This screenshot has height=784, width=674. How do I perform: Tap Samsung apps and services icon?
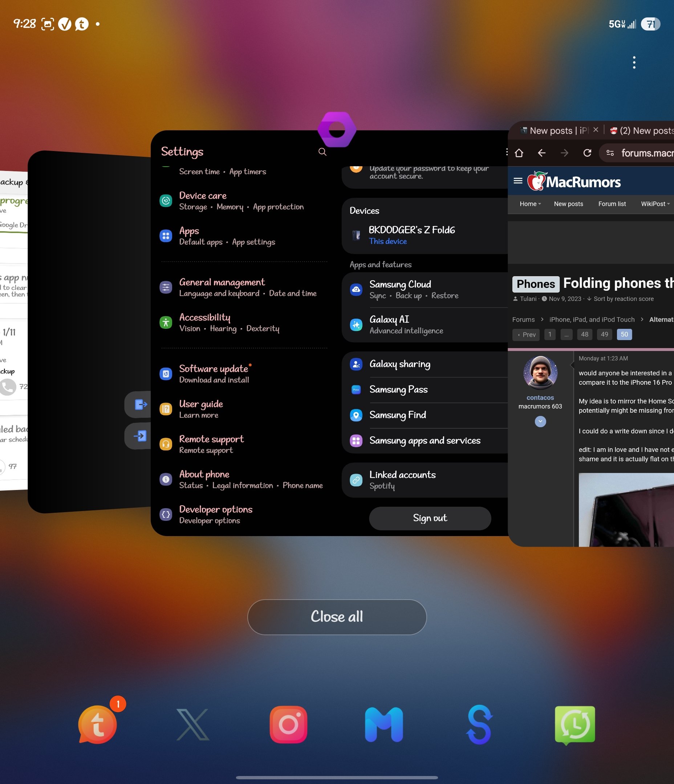click(356, 440)
